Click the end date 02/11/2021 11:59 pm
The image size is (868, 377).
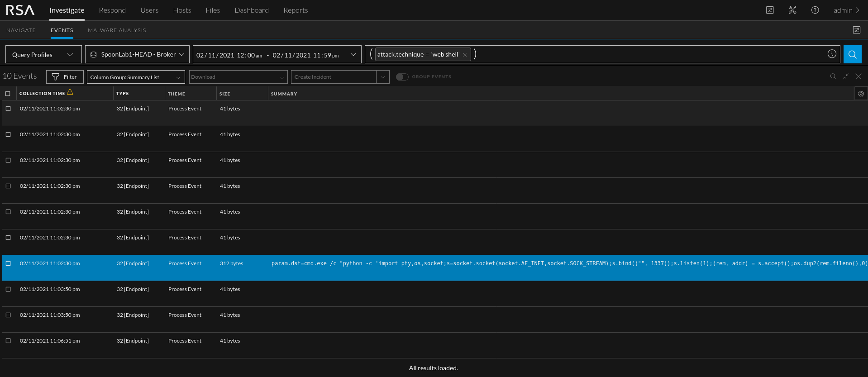point(305,55)
